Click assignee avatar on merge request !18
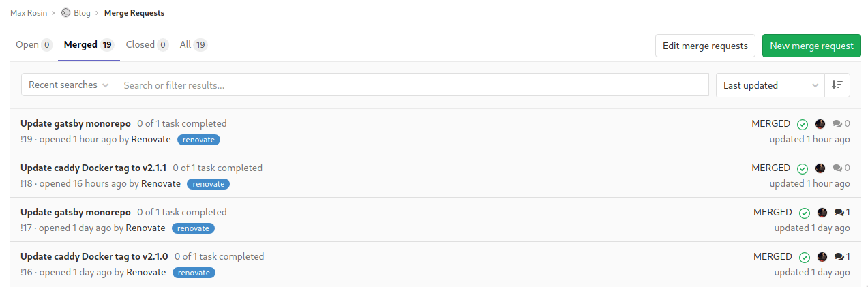 coord(820,168)
